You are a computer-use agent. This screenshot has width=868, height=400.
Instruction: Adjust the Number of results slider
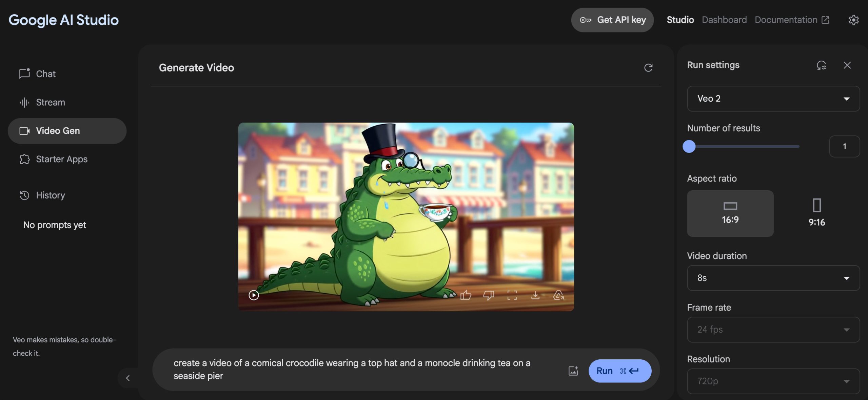coord(689,146)
